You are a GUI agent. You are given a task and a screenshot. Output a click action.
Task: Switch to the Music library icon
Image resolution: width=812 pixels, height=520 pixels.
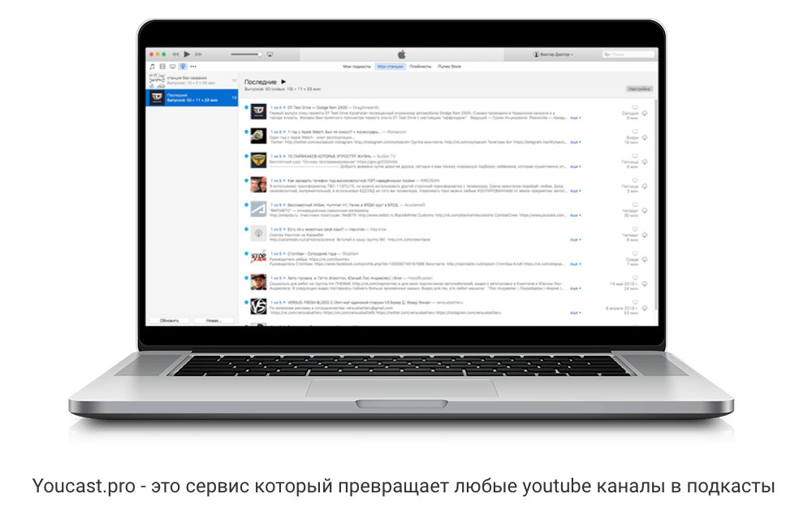153,67
